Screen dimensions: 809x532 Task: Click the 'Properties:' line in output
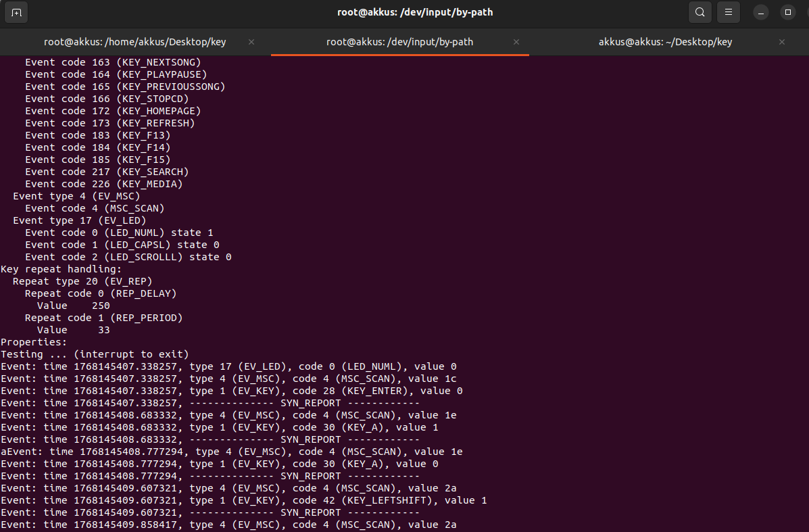pyautogui.click(x=34, y=342)
